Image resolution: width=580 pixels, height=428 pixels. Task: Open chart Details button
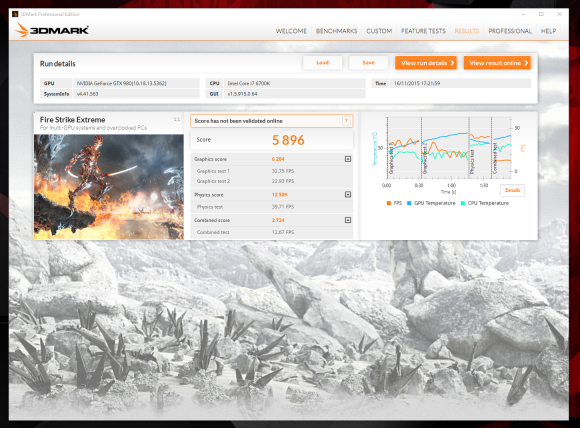click(512, 190)
